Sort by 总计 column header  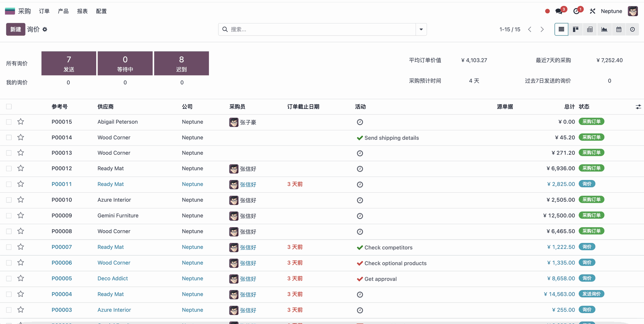pos(570,107)
